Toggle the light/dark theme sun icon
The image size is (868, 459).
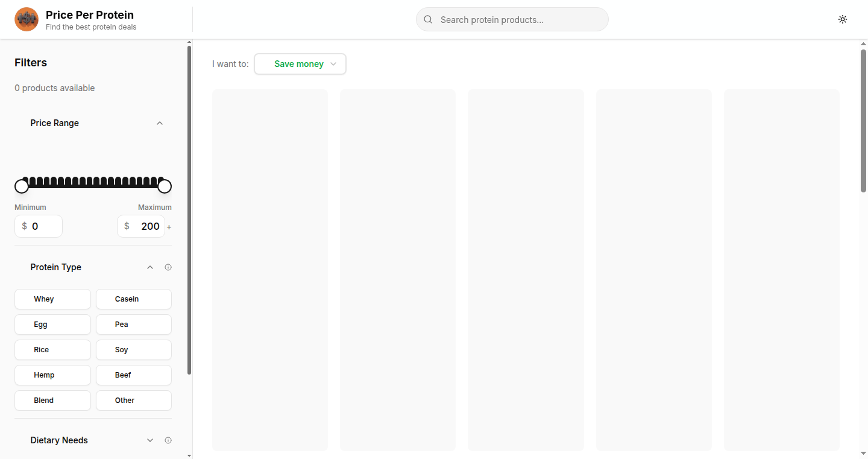tap(843, 19)
